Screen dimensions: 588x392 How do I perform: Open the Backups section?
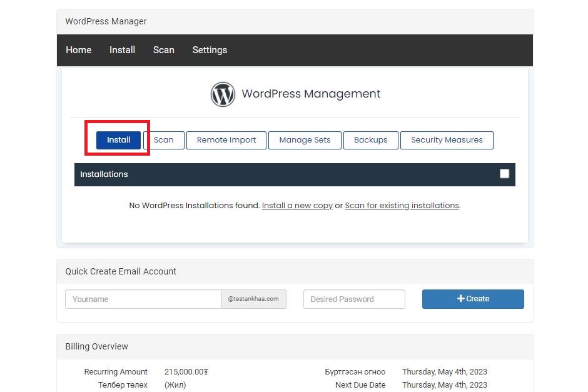pyautogui.click(x=370, y=140)
